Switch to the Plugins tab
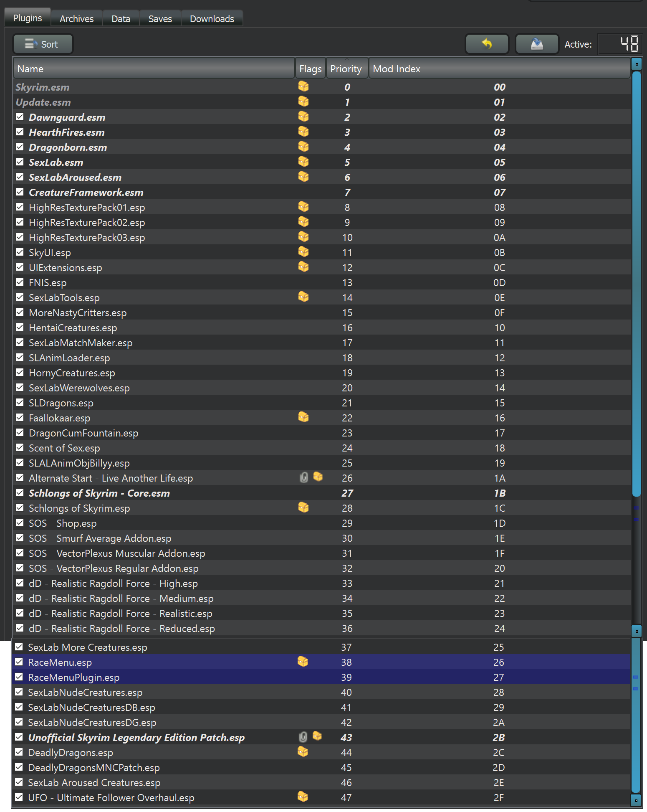The height and width of the screenshot is (812, 647). [x=28, y=18]
